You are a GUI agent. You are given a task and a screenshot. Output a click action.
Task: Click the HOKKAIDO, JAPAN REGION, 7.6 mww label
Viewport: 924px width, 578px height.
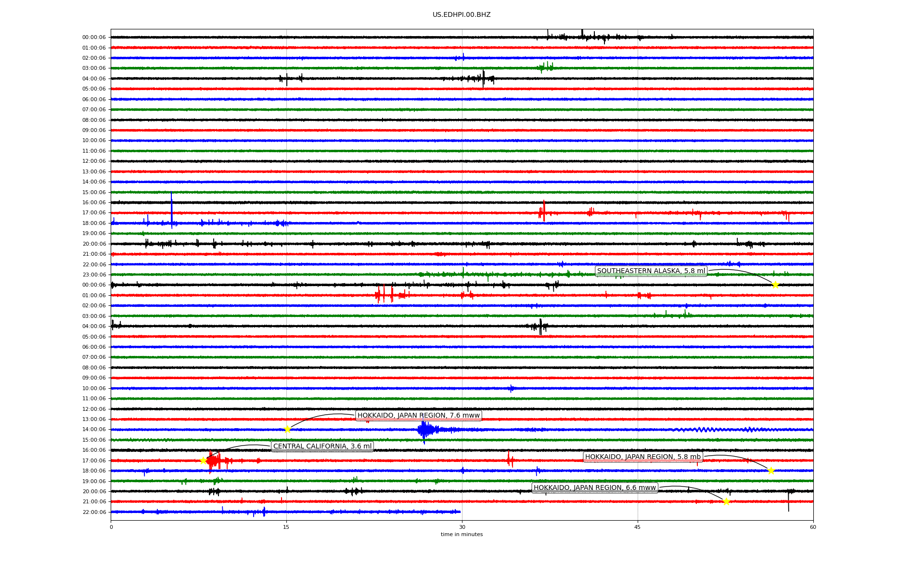point(418,416)
